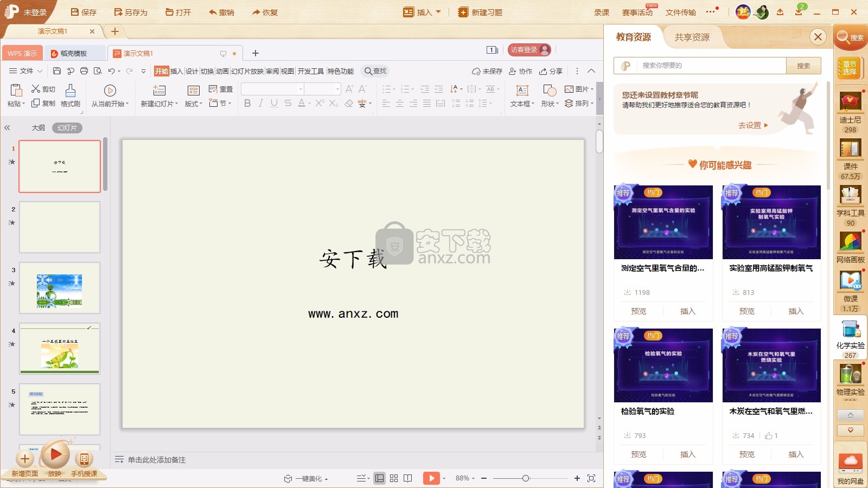Click the zoom slider handle
This screenshot has height=488, width=868.
525,478
